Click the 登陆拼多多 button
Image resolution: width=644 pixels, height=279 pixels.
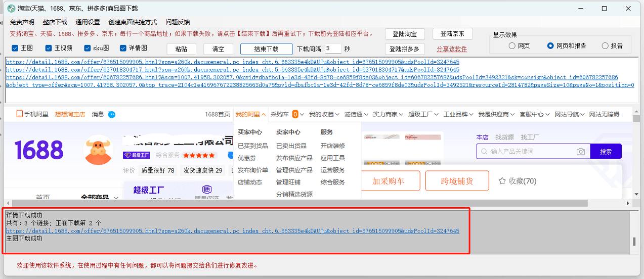(405, 49)
